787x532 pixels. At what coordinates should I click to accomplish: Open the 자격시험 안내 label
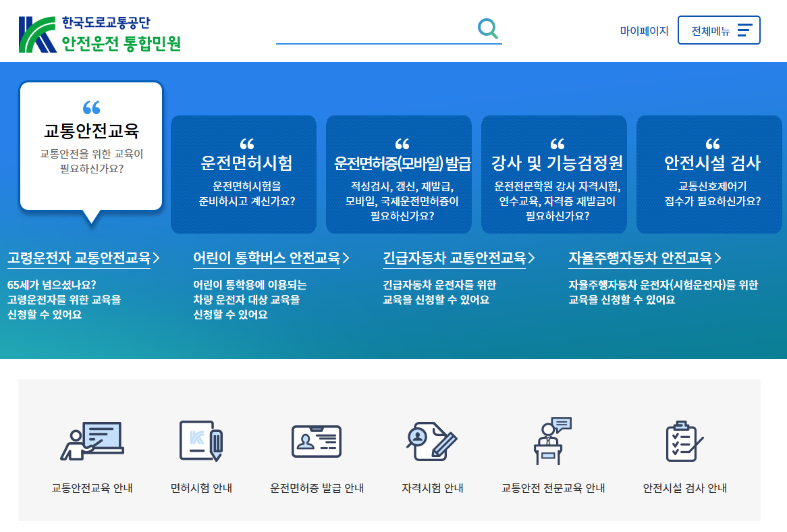432,488
